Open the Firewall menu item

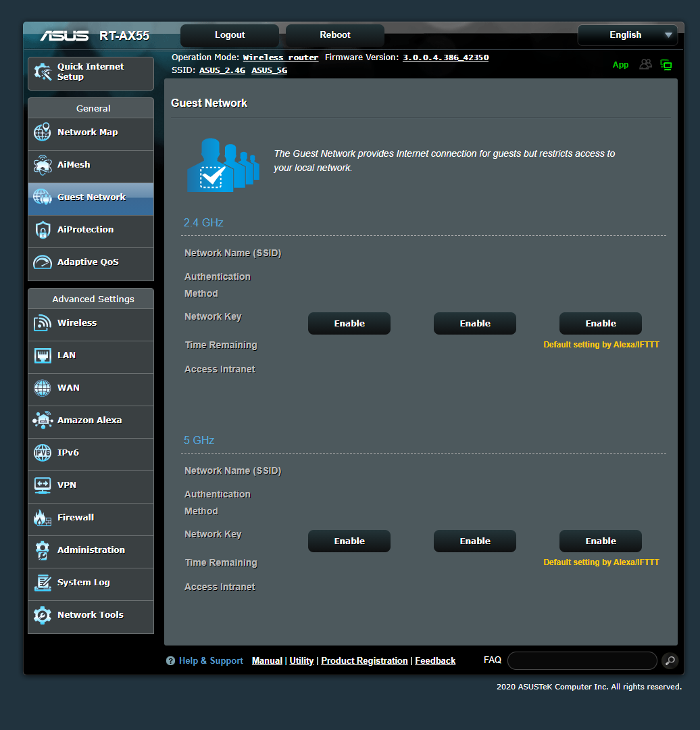tap(91, 519)
